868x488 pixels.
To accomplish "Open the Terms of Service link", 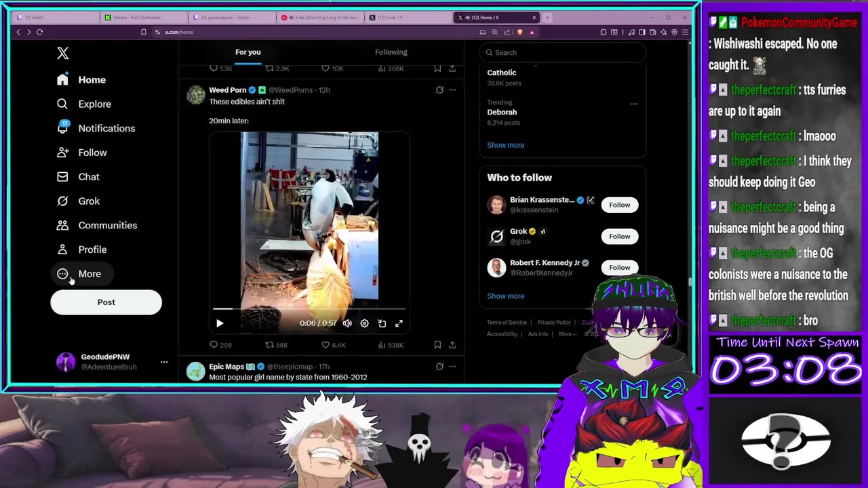I will click(x=507, y=323).
